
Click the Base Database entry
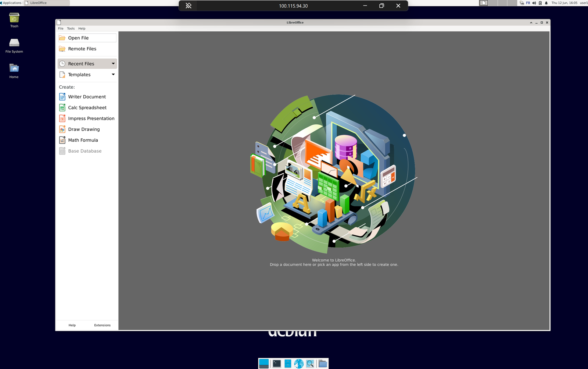click(85, 151)
